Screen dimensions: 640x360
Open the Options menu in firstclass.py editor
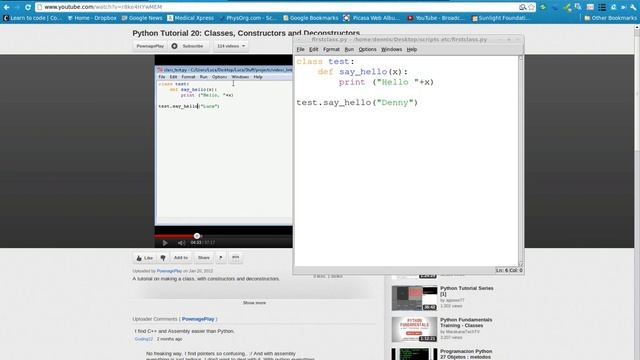point(367,49)
